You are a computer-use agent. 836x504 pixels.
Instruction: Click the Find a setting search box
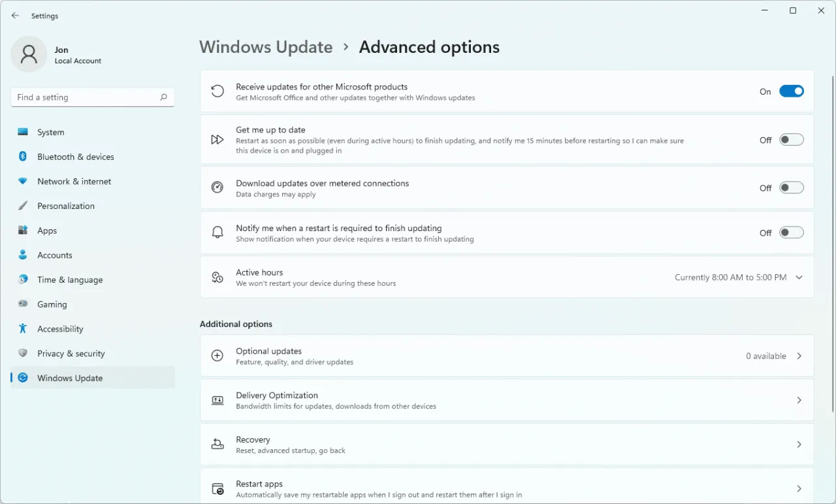[92, 97]
